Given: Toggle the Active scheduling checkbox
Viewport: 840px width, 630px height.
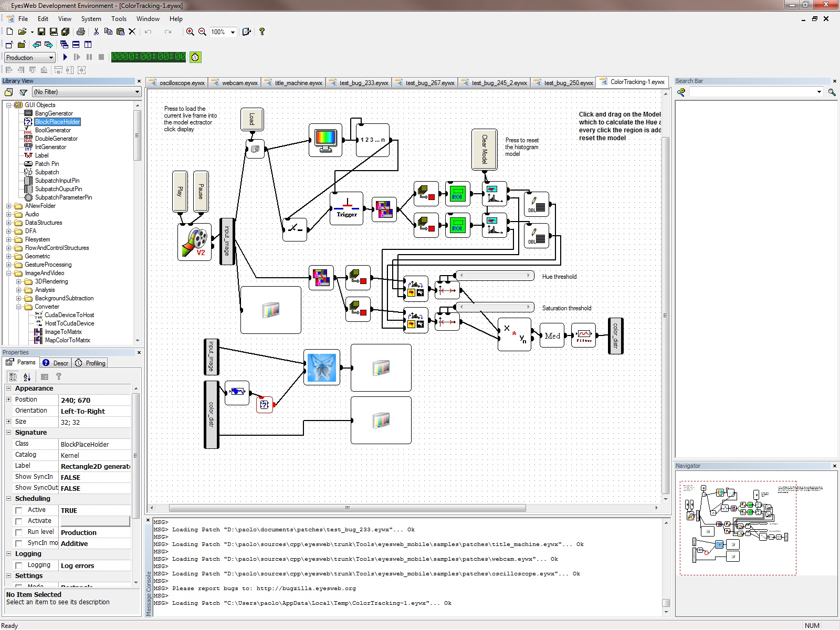Looking at the screenshot, I should 19,510.
